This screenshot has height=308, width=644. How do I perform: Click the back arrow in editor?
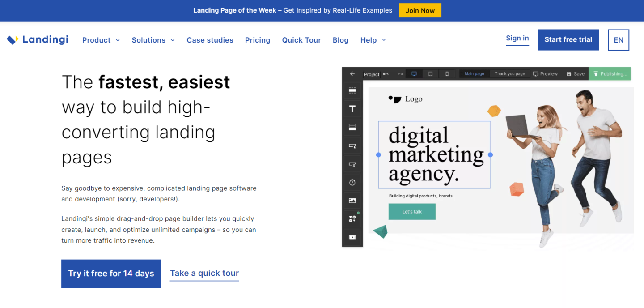coord(352,74)
